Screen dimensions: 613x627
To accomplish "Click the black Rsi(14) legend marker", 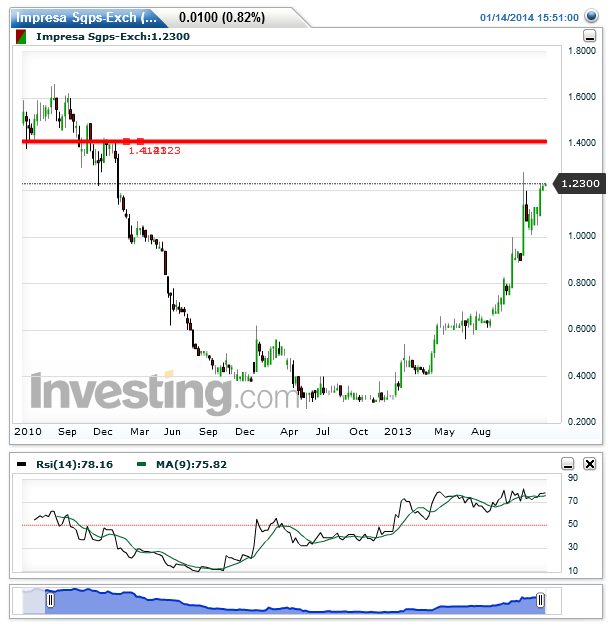I will [x=22, y=464].
